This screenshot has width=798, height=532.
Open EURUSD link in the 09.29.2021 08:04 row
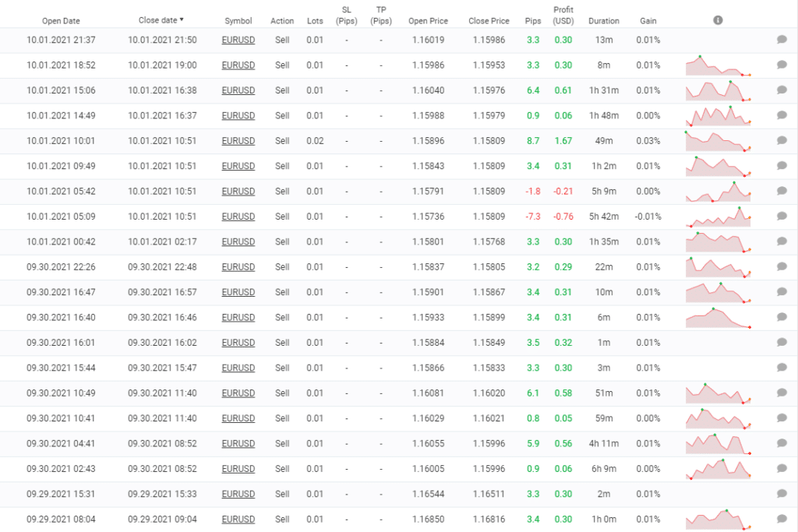[238, 519]
